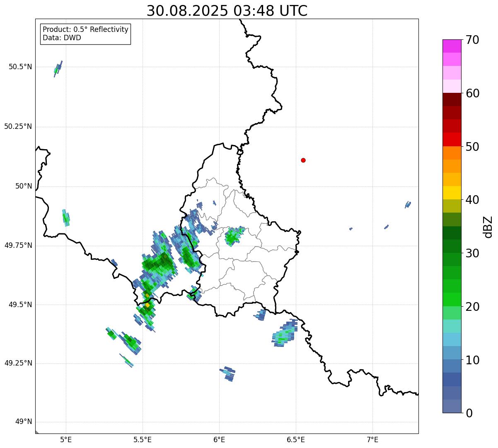The height and width of the screenshot is (448, 498).
Task: Click the title timestamp 30.08.2025 03:48 UTC
Action: click(227, 11)
